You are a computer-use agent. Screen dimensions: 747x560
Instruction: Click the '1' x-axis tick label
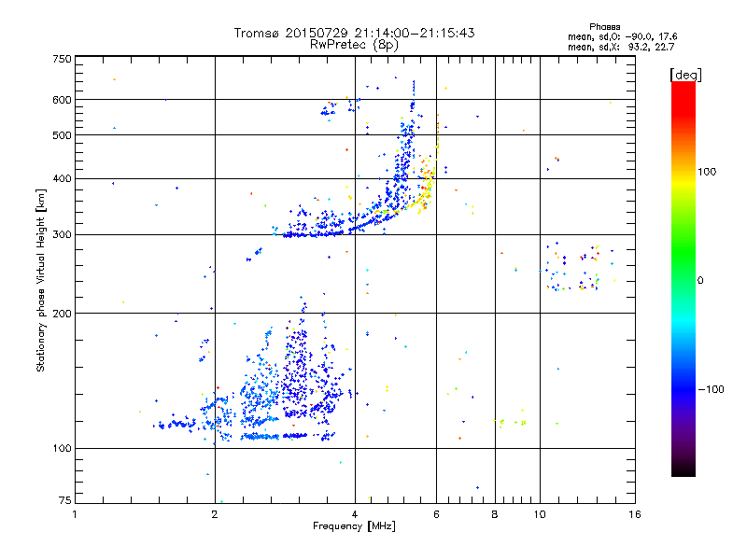coord(75,515)
